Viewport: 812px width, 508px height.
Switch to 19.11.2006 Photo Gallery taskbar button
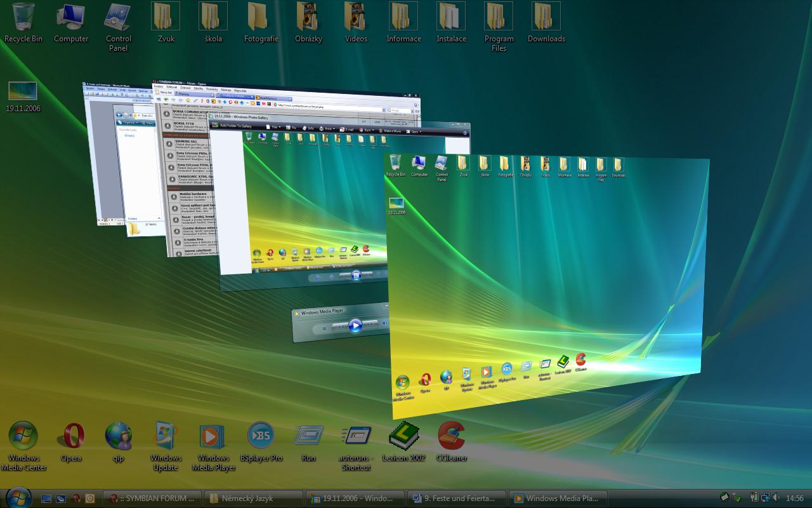click(x=355, y=498)
